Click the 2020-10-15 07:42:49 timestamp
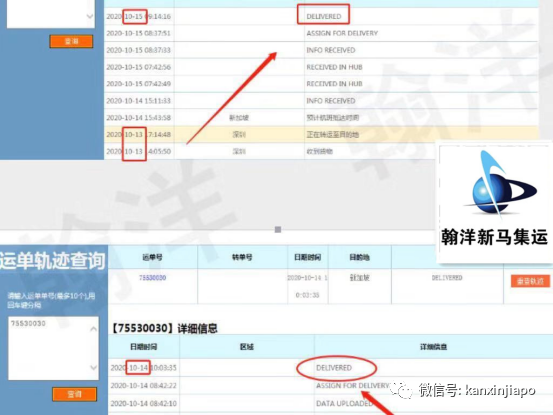This screenshot has width=553, height=415. 139,84
